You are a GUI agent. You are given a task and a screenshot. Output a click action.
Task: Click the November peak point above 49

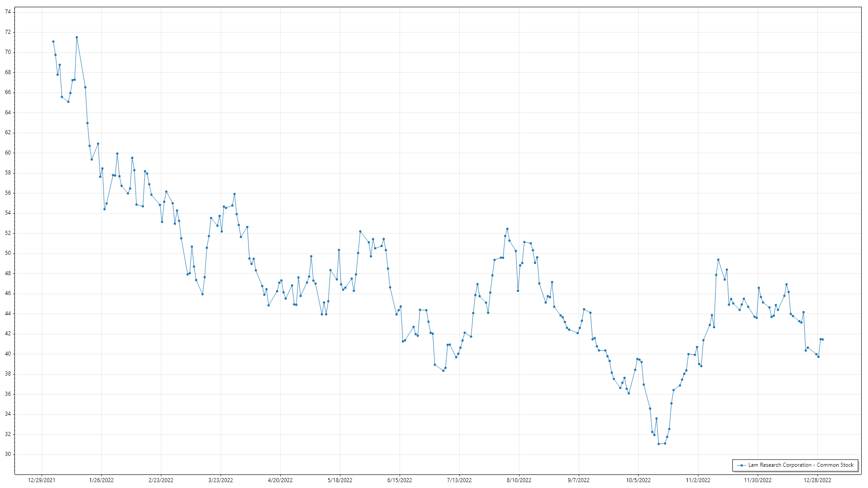pos(718,260)
